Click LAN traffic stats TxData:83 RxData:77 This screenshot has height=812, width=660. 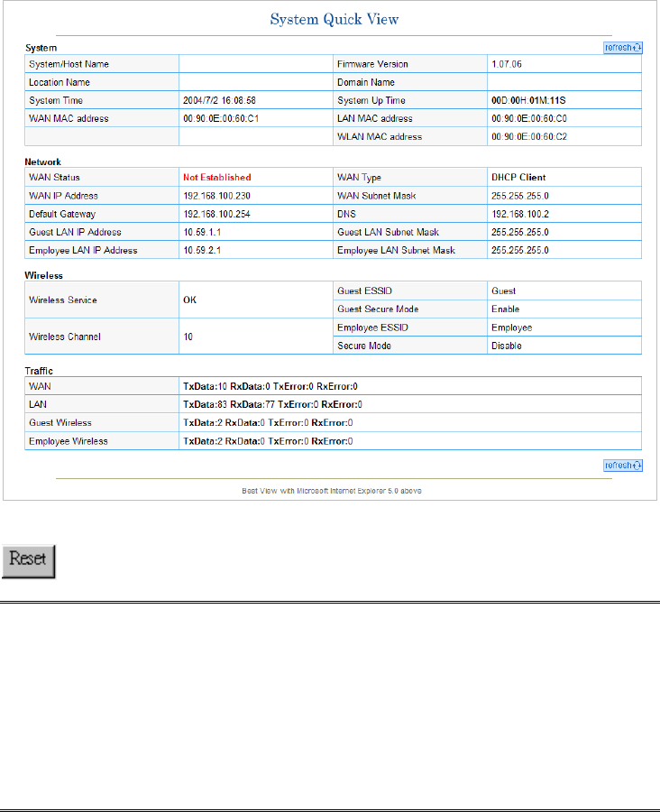pos(273,404)
